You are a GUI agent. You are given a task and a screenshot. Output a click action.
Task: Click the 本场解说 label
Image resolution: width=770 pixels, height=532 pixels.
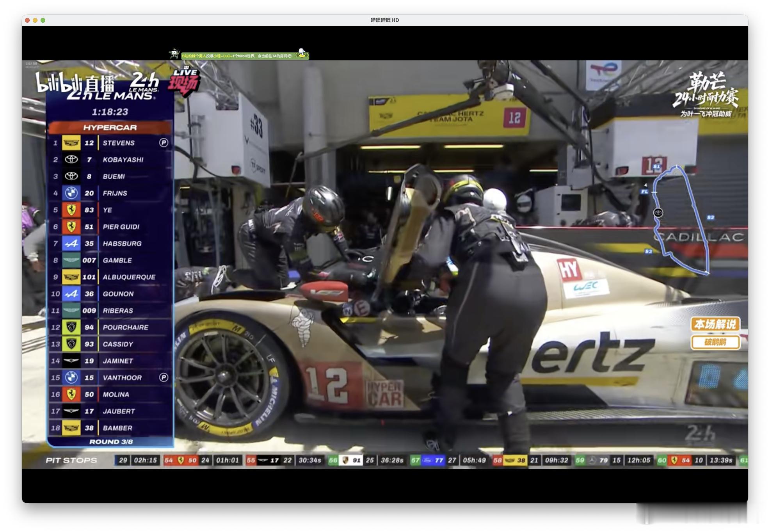715,324
